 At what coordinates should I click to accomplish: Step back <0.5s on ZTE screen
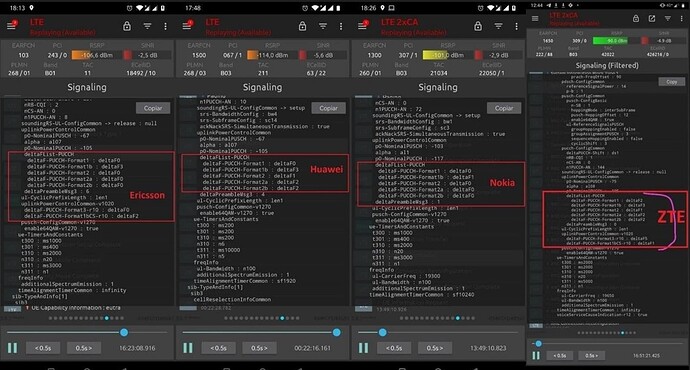click(x=560, y=355)
